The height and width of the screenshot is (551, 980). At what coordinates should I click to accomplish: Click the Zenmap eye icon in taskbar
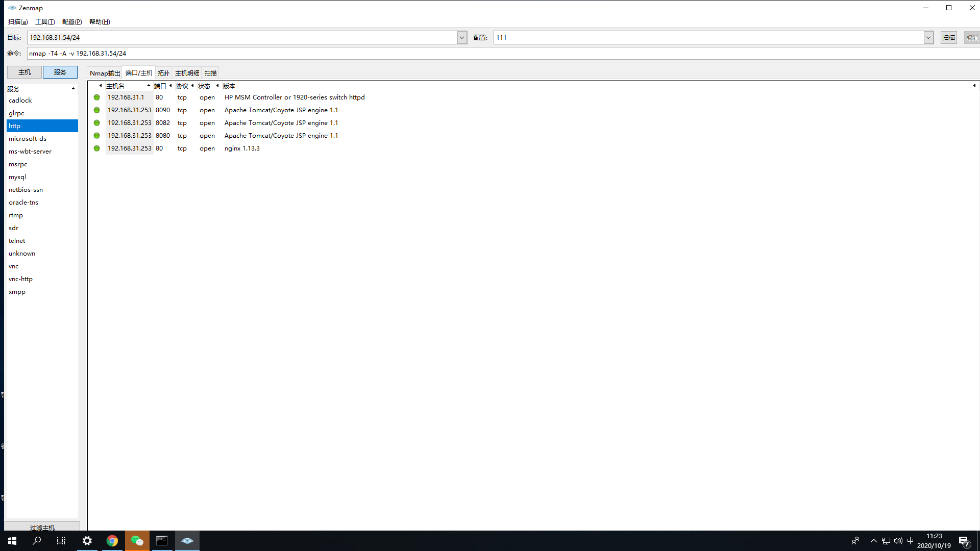(x=187, y=541)
